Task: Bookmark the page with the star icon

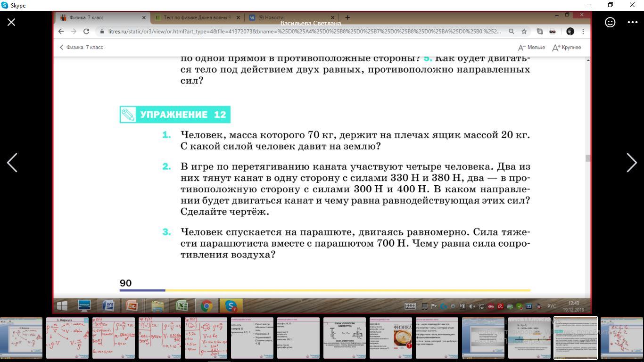Action: point(524,31)
